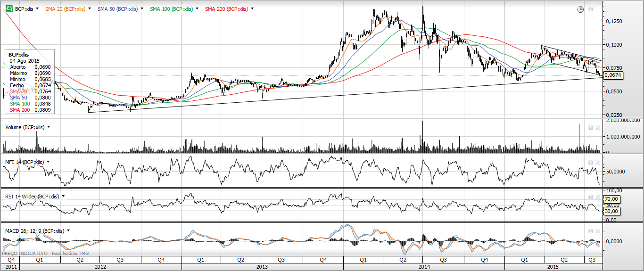644x271 pixels.
Task: Click the green Eq equity icon
Action: (8, 8)
